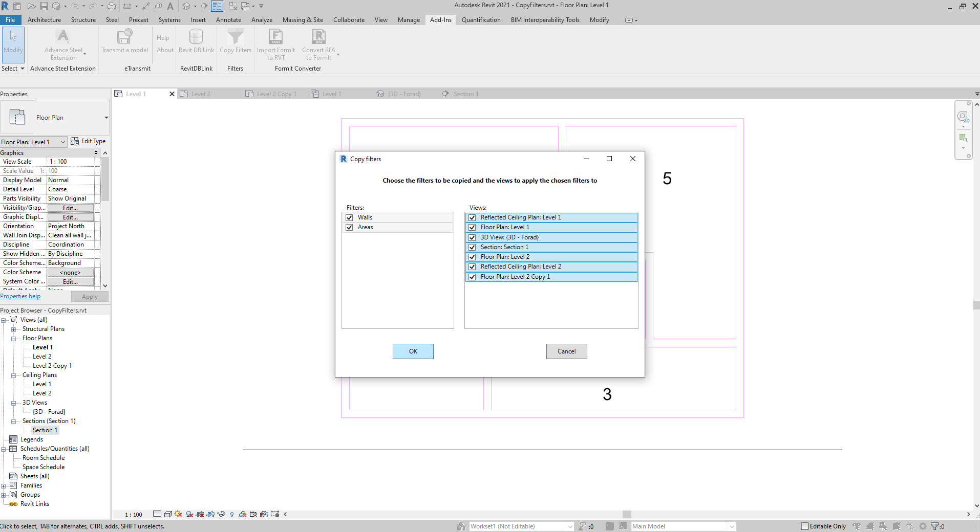Click the View Scale value field 1 : 100

coord(71,162)
